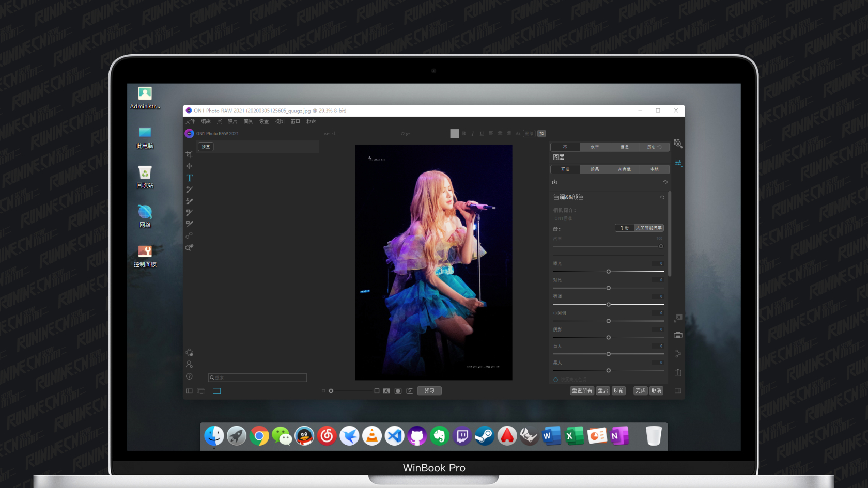868x488 pixels.
Task: Toggle Bold text formatting
Action: coord(464,133)
